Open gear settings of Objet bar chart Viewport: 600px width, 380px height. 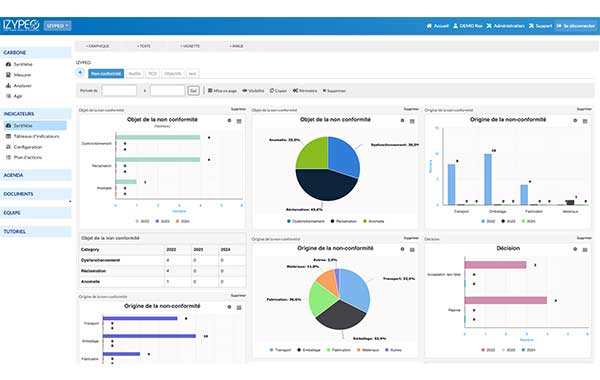pos(229,121)
